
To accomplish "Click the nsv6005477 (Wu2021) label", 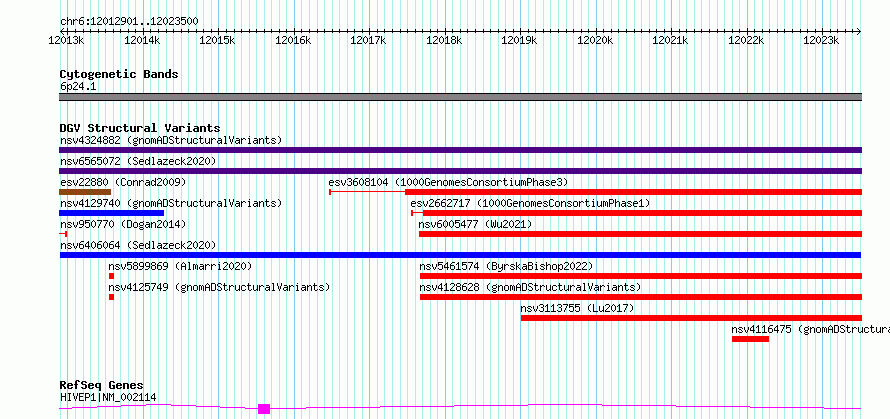I will point(476,224).
